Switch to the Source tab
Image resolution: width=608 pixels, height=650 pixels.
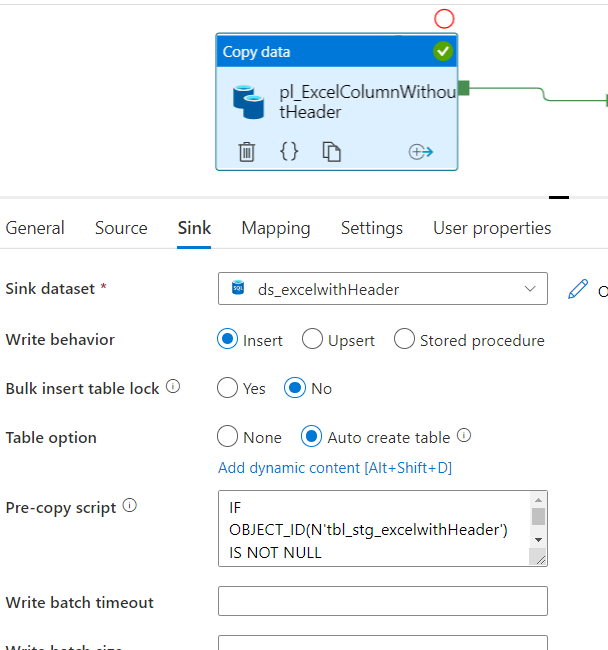pyautogui.click(x=121, y=228)
